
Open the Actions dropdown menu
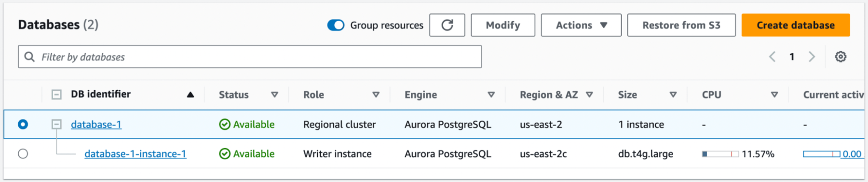coord(581,25)
